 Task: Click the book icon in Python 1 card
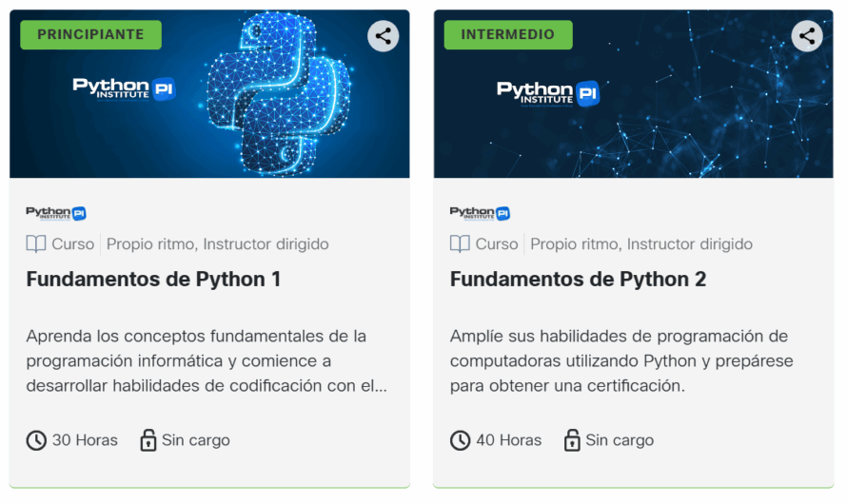[x=36, y=243]
